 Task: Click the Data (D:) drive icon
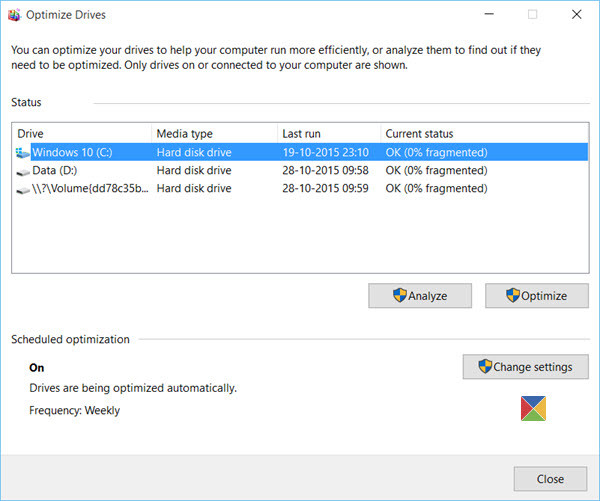pos(23,172)
